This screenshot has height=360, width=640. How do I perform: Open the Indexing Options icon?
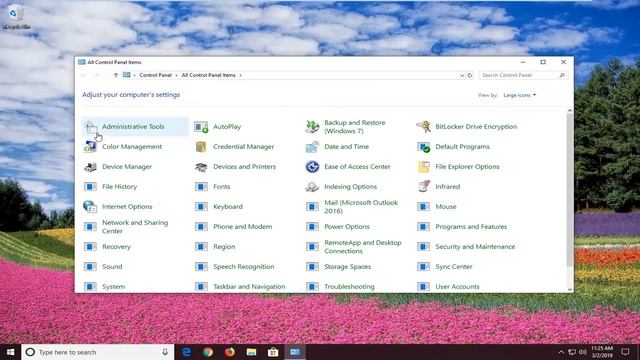click(312, 187)
